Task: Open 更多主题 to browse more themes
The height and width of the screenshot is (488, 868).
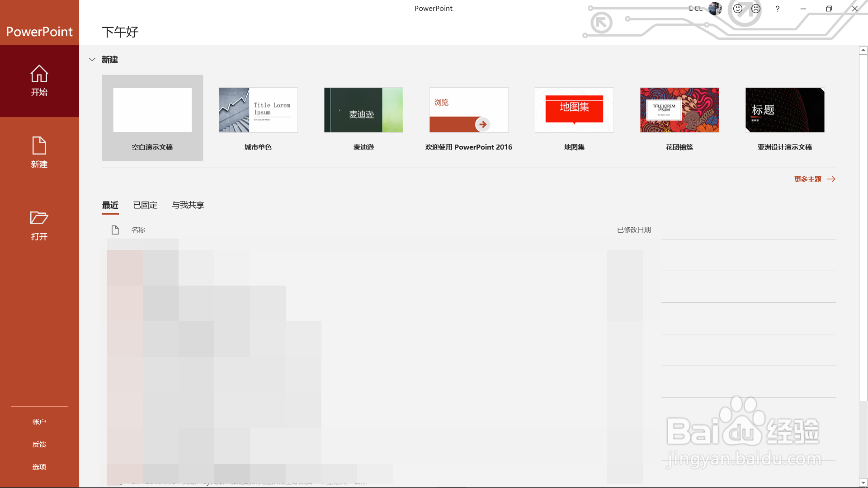Action: (x=808, y=178)
